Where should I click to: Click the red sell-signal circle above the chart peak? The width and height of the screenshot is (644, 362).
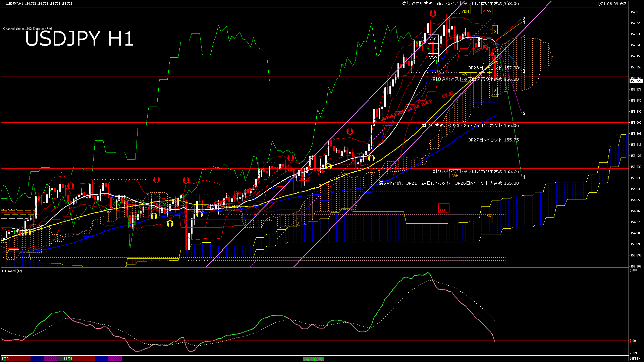click(x=433, y=14)
